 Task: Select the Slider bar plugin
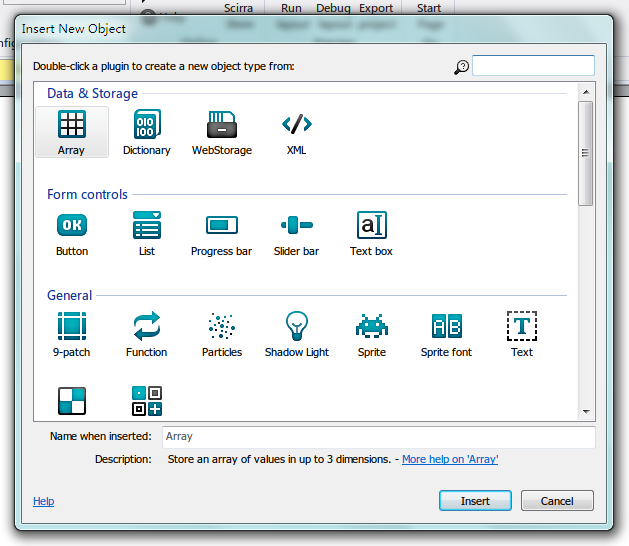coord(296,226)
